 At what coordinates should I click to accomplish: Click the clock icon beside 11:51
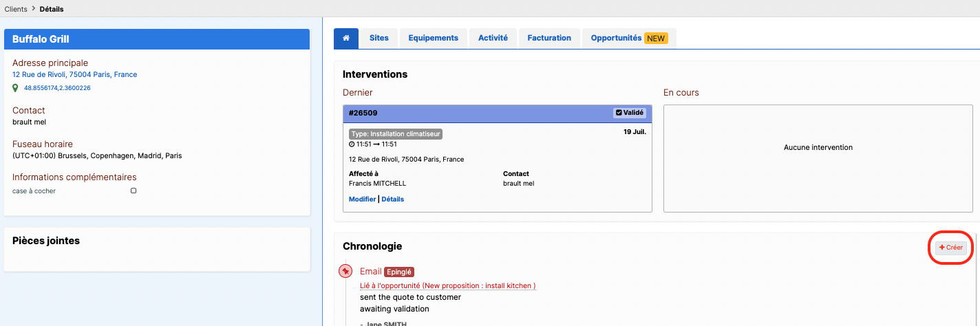352,144
